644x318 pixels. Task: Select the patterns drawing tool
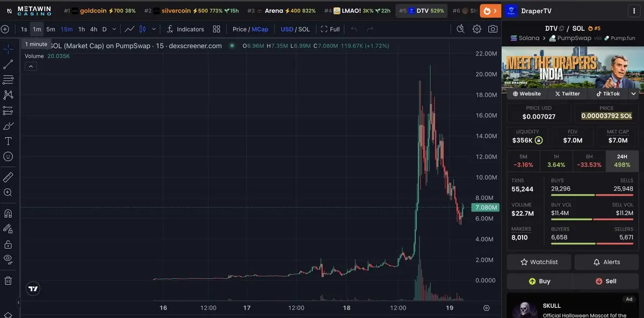8,95
